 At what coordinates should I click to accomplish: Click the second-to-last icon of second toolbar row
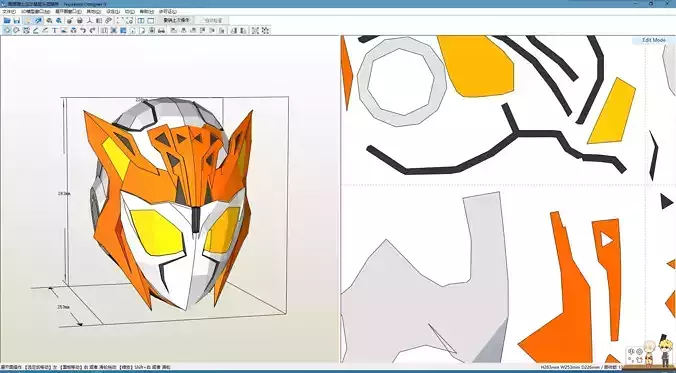(255, 30)
